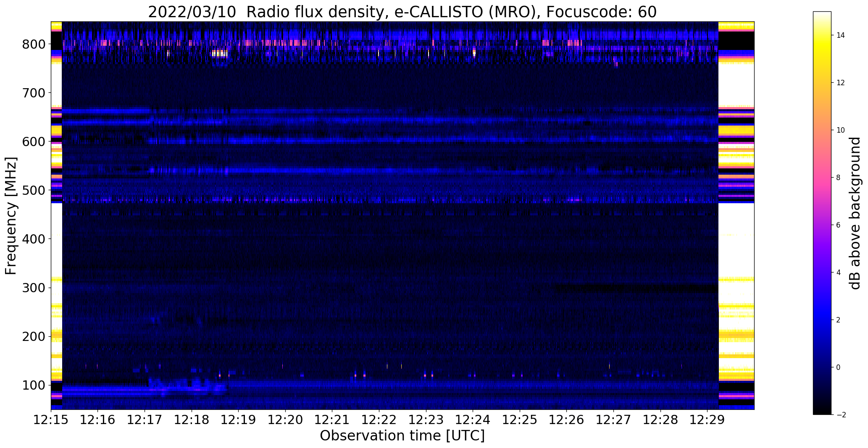Image resolution: width=868 pixels, height=448 pixels.
Task: Click the 'Observation time [UTC]' x-axis label
Action: click(402, 436)
